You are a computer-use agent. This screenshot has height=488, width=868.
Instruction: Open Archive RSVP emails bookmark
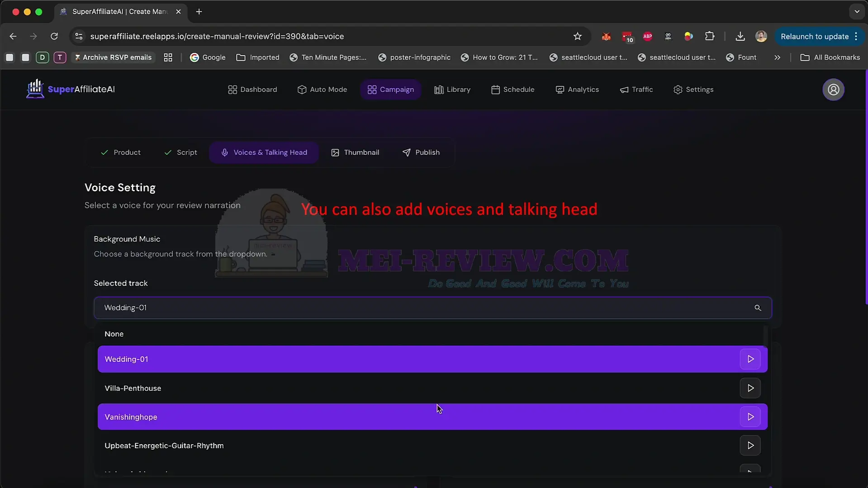(113, 57)
